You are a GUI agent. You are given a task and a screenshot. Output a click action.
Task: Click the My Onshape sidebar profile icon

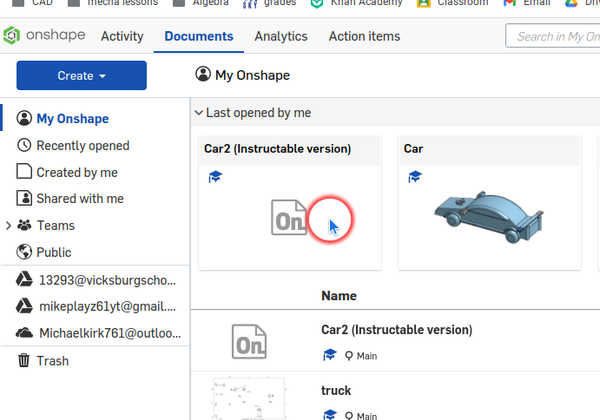coord(24,118)
